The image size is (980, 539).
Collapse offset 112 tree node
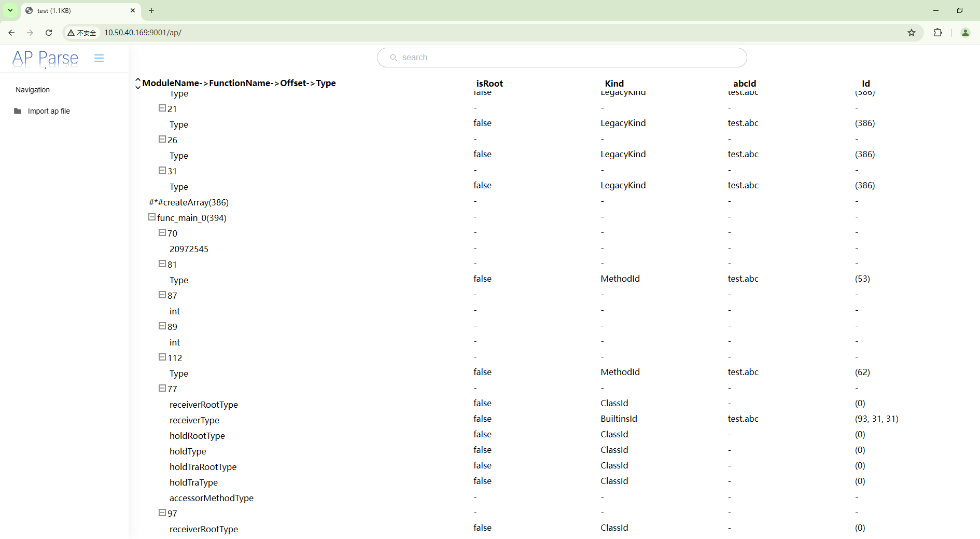click(x=162, y=357)
